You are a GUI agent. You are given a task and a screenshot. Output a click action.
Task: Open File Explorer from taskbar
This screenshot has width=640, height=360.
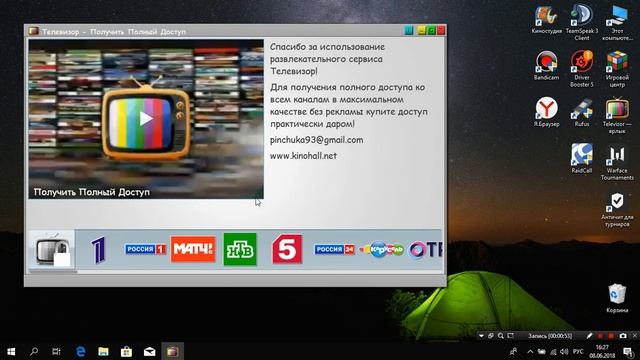tap(103, 351)
